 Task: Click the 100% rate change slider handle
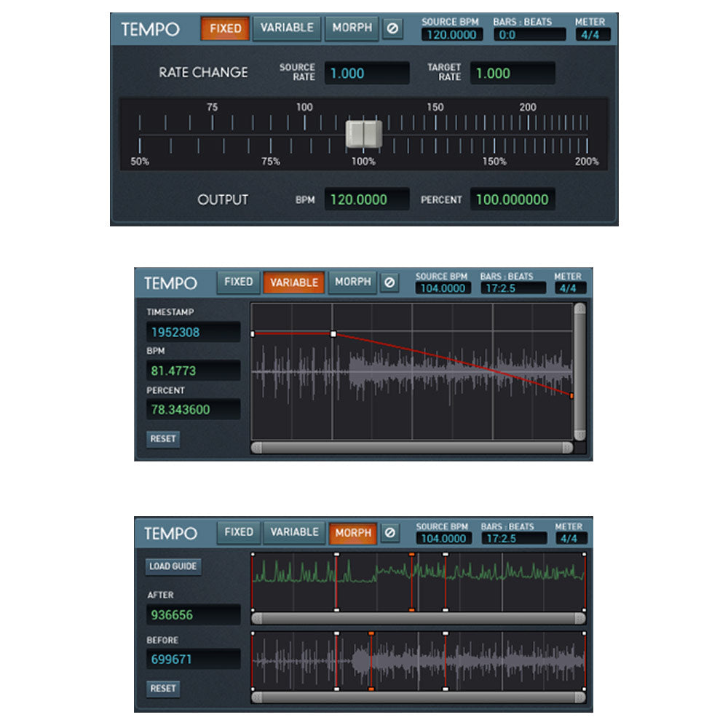pos(364,133)
